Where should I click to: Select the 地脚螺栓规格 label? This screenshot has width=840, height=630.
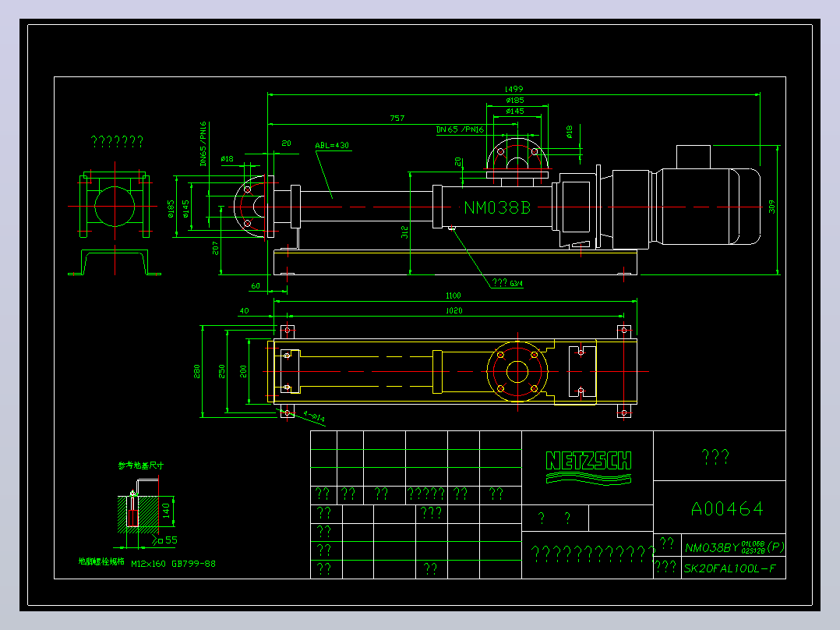[x=101, y=561]
